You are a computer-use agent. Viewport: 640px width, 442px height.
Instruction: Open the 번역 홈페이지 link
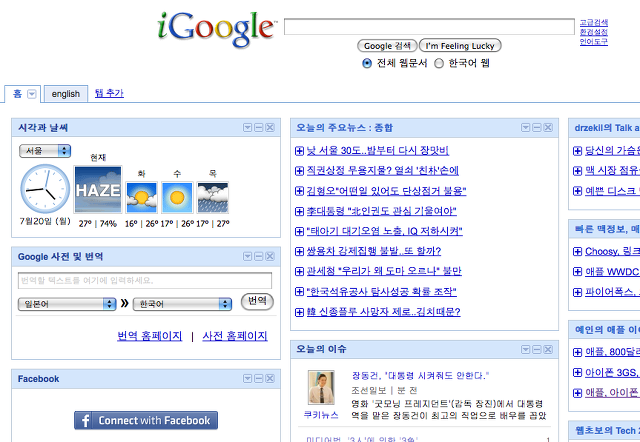point(150,336)
